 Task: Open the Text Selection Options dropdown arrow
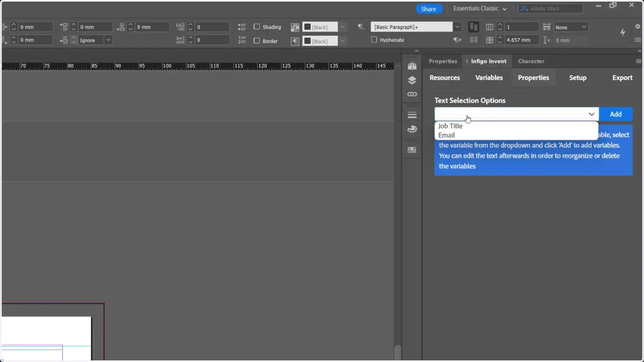click(x=591, y=114)
